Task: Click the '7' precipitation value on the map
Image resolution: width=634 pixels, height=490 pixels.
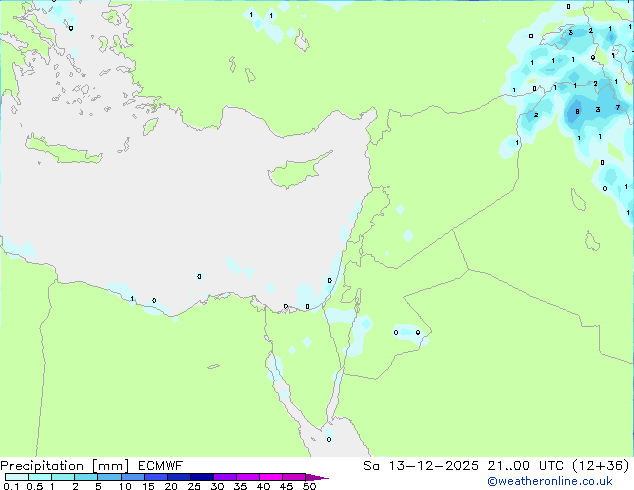Action: click(617, 108)
